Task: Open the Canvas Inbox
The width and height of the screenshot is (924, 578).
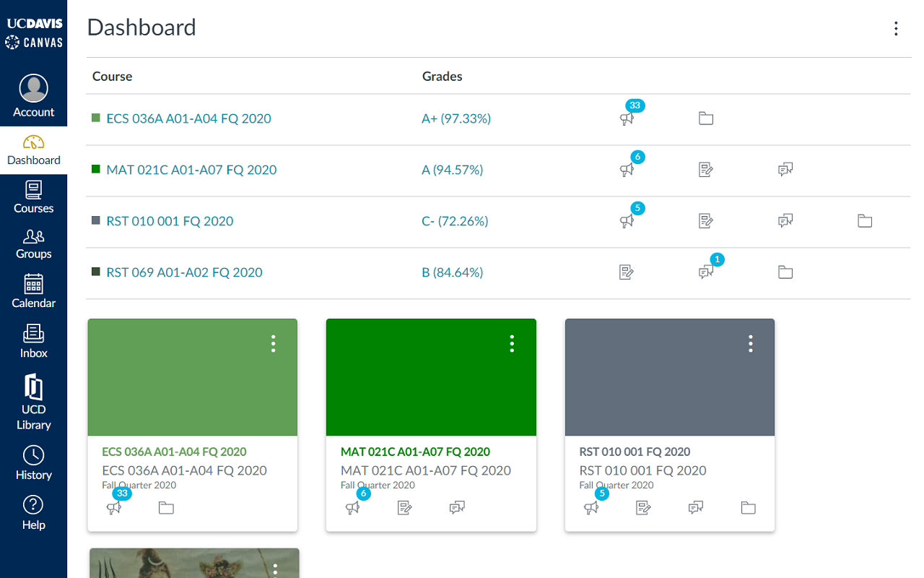Action: (x=33, y=342)
